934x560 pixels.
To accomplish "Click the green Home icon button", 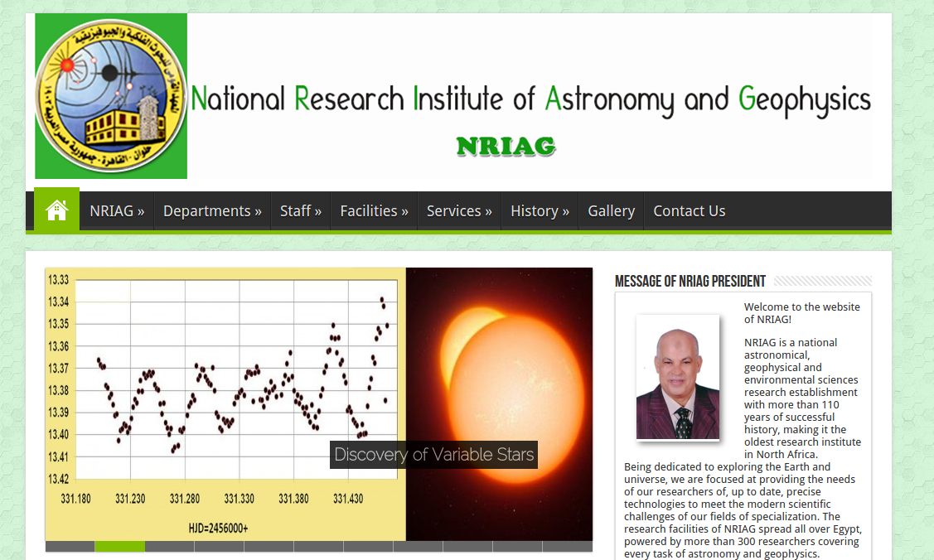I will [x=56, y=210].
